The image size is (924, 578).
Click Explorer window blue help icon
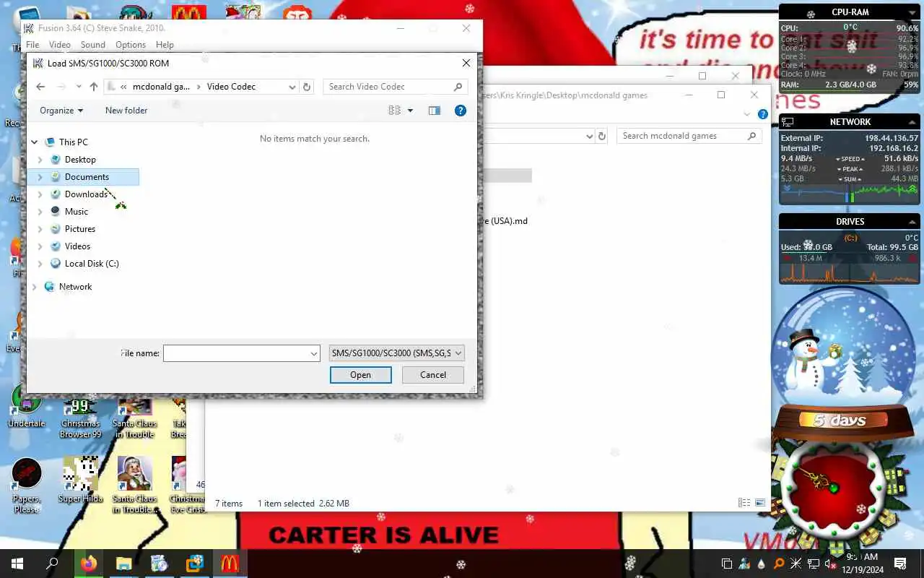(763, 114)
